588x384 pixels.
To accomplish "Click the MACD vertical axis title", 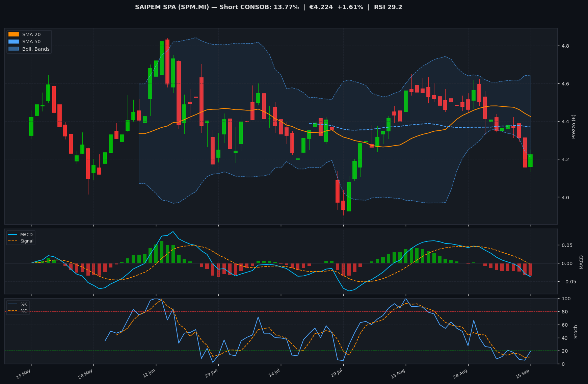I will (x=581, y=262).
